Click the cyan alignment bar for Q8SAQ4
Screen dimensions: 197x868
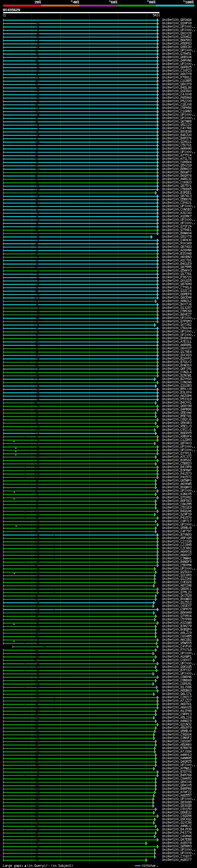pos(80,20)
